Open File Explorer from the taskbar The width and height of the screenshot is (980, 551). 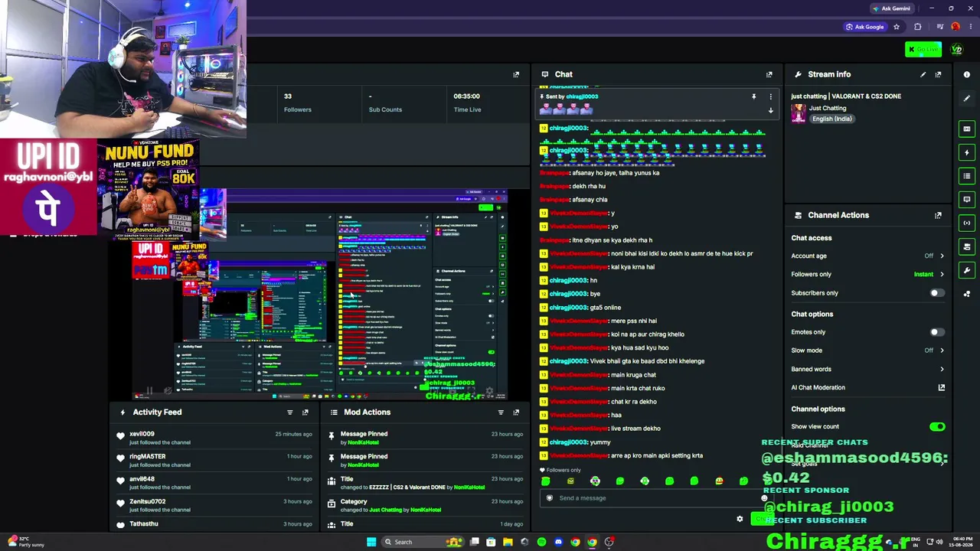pyautogui.click(x=508, y=542)
